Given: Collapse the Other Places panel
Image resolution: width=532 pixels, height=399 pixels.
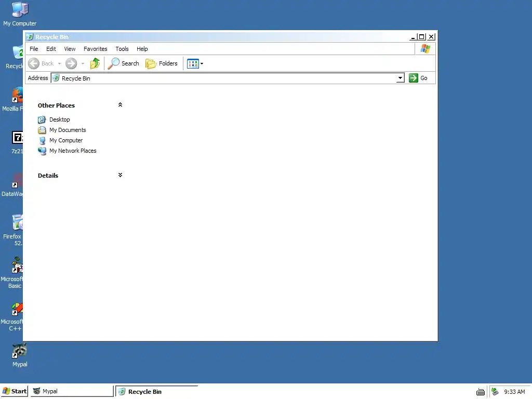Looking at the screenshot, I should click(120, 105).
